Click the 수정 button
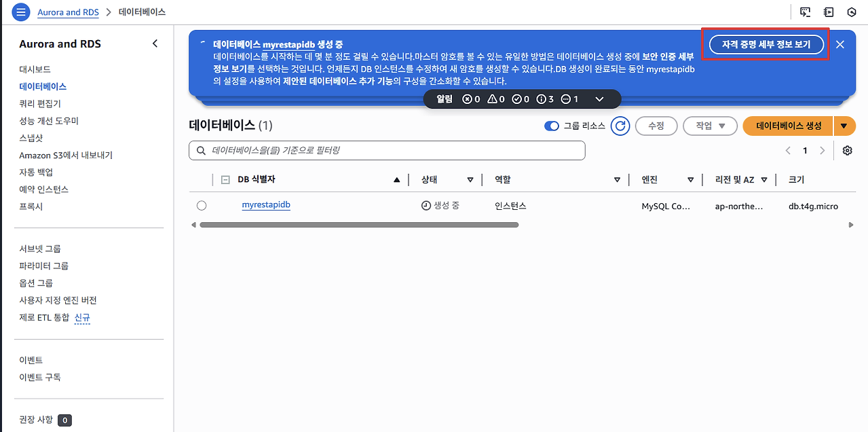Viewport: 868px width, 432px height. click(656, 126)
